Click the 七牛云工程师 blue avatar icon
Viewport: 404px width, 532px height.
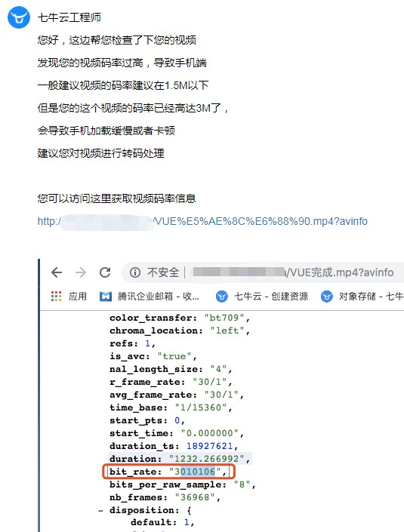19,17
